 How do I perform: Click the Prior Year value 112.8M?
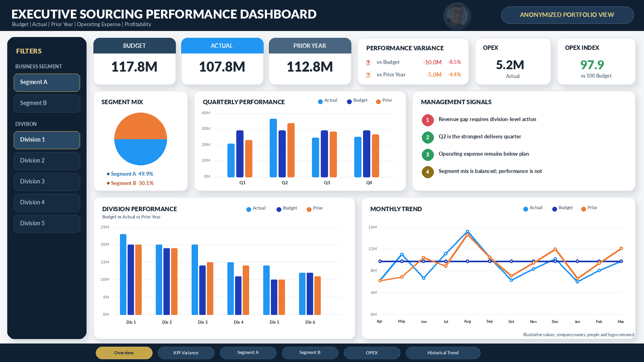pos(310,67)
